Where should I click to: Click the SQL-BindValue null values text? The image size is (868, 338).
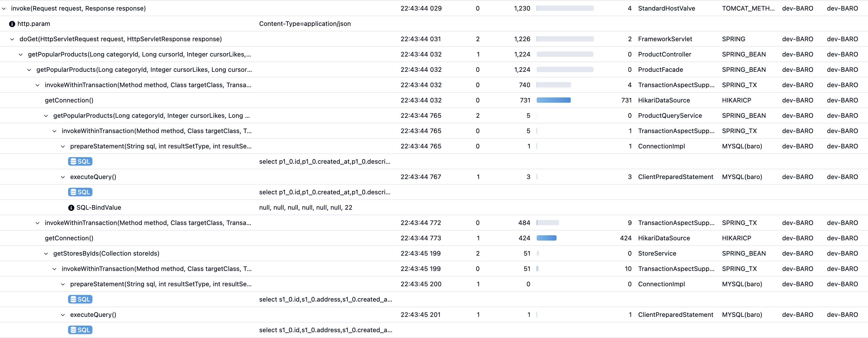pyautogui.click(x=305, y=208)
